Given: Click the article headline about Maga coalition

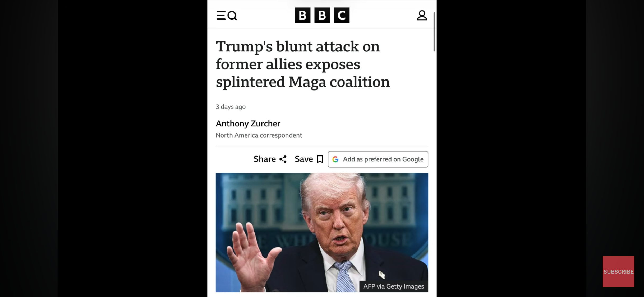Looking at the screenshot, I should [x=303, y=64].
